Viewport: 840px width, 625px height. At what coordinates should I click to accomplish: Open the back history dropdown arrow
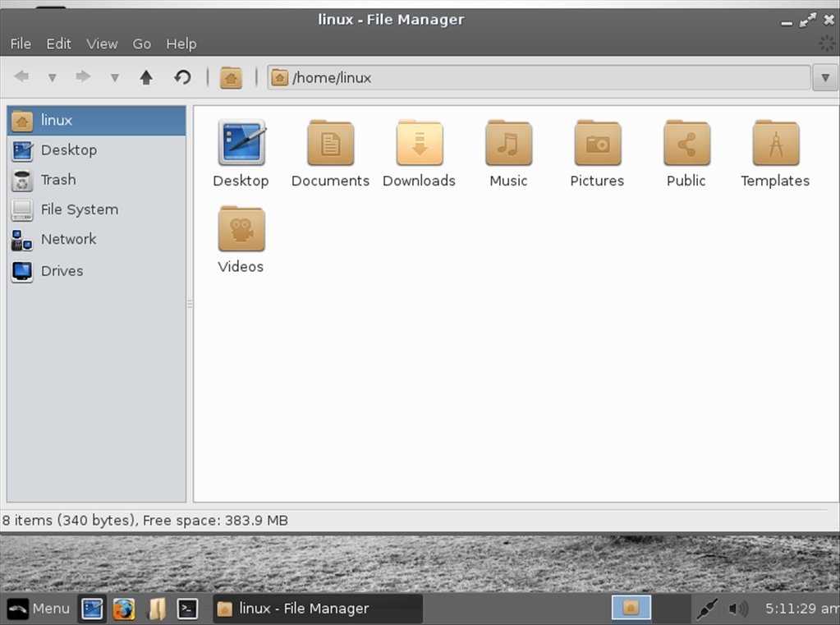[x=52, y=78]
